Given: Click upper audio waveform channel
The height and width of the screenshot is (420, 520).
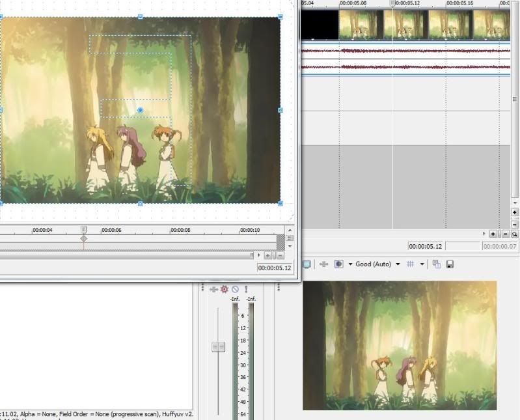Looking at the screenshot, I should point(405,51).
